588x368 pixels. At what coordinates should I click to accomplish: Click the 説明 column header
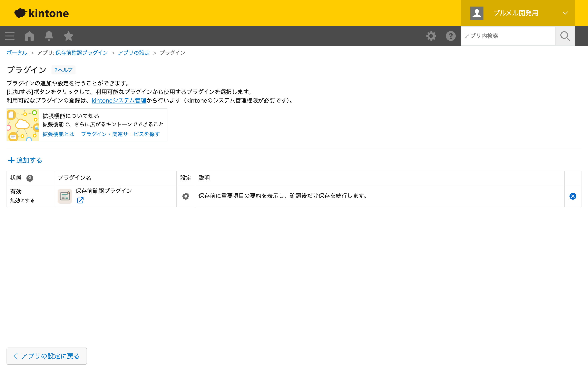[x=204, y=178]
